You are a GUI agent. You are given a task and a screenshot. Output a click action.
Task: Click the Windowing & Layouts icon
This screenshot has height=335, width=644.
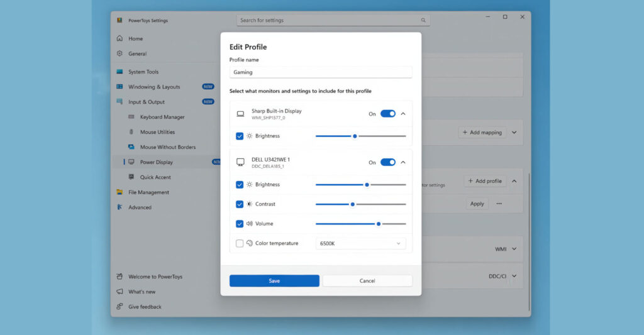tap(119, 87)
